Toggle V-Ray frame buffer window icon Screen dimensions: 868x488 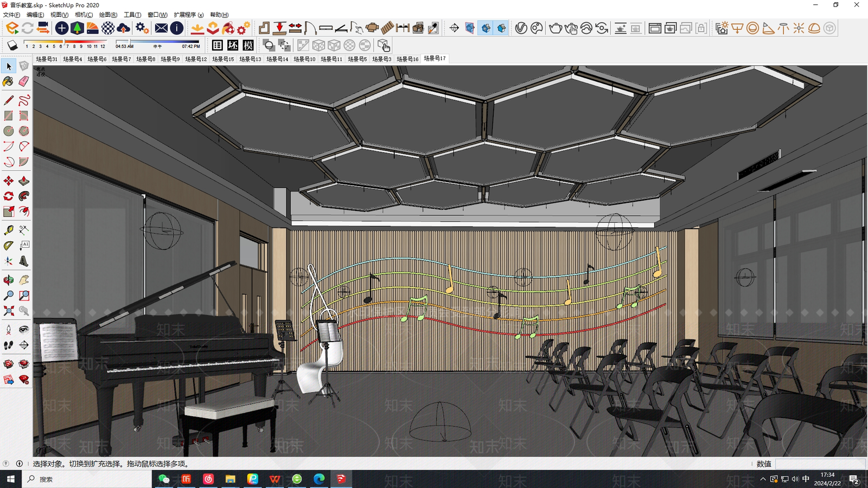[x=655, y=28]
